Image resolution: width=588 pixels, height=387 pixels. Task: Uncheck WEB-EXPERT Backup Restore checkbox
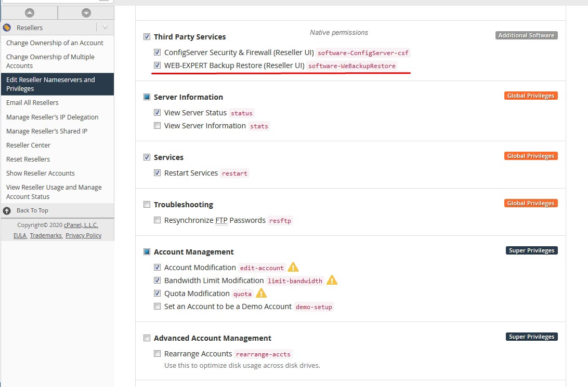(157, 65)
